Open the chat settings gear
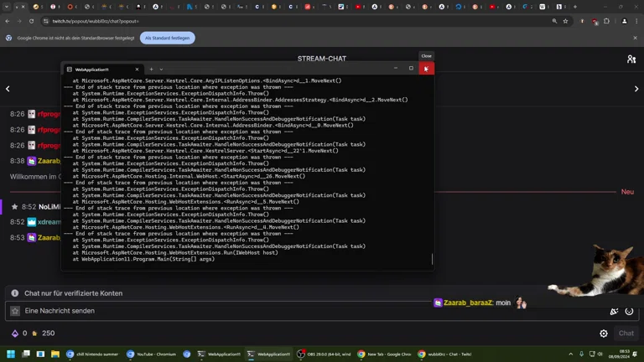Image resolution: width=644 pixels, height=362 pixels. (x=604, y=334)
